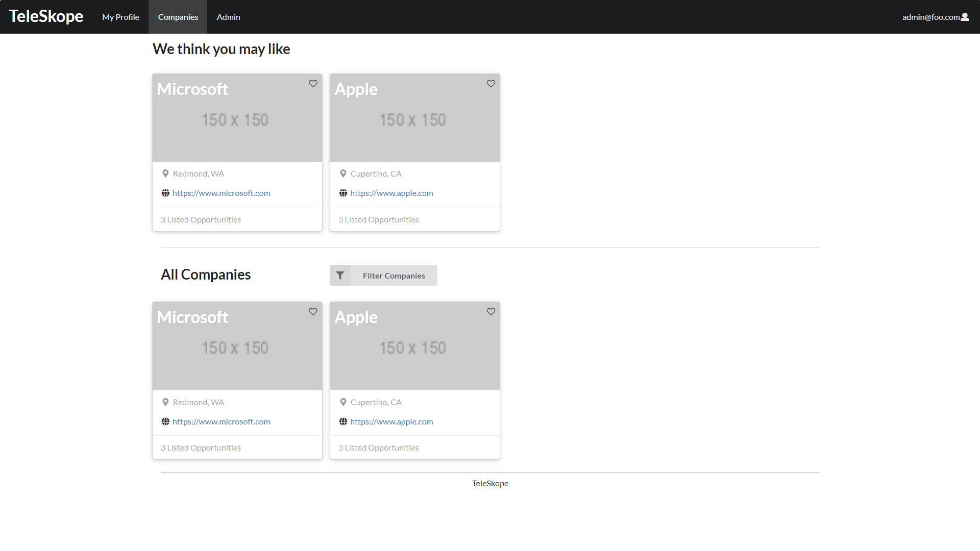
Task: Click '3 Listed Opportunities' on recommended Microsoft card
Action: tap(201, 219)
